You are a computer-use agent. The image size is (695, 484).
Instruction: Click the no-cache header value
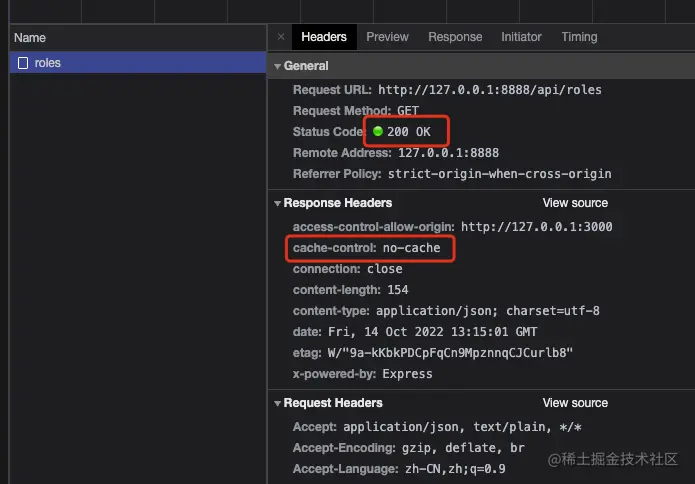[x=411, y=248]
